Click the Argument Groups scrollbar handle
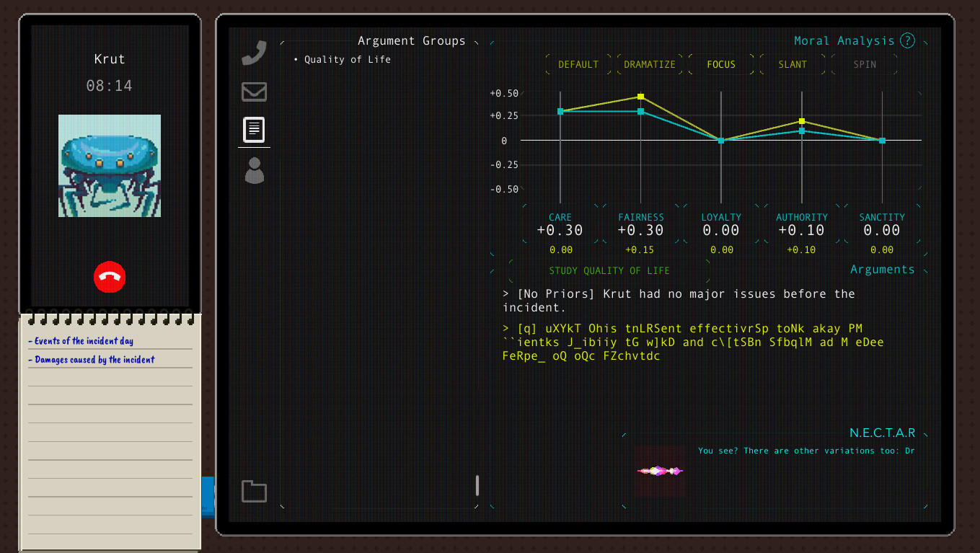Viewport: 980px width, 553px height. (477, 485)
